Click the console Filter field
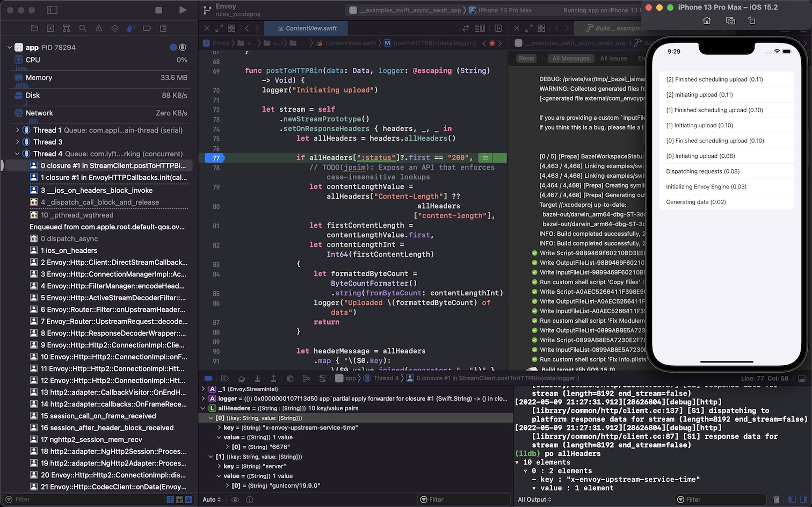 tap(721, 499)
